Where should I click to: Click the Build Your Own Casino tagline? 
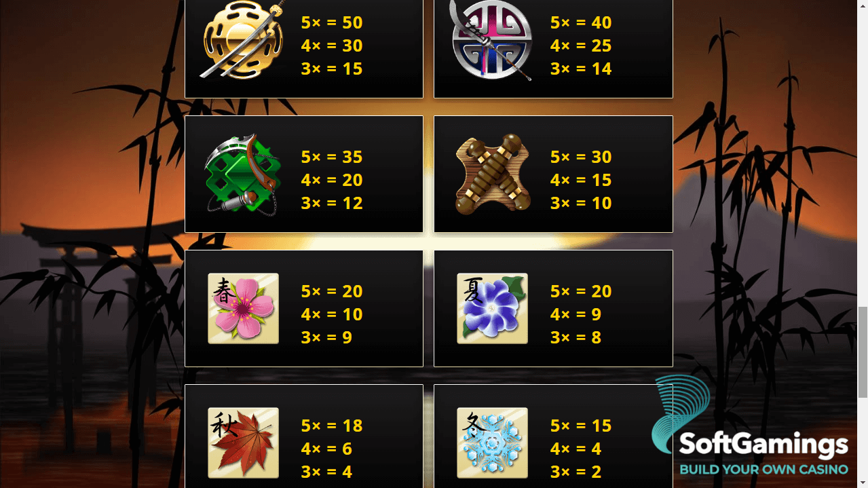coord(763,470)
